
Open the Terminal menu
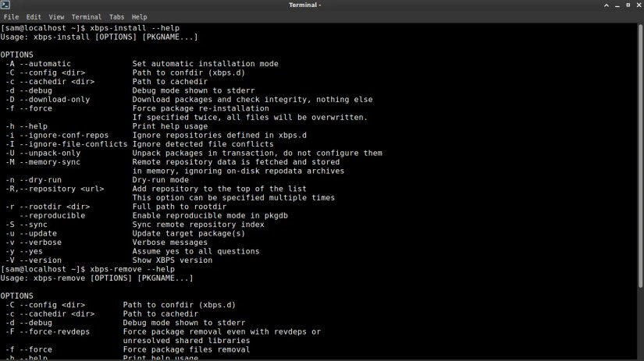86,17
